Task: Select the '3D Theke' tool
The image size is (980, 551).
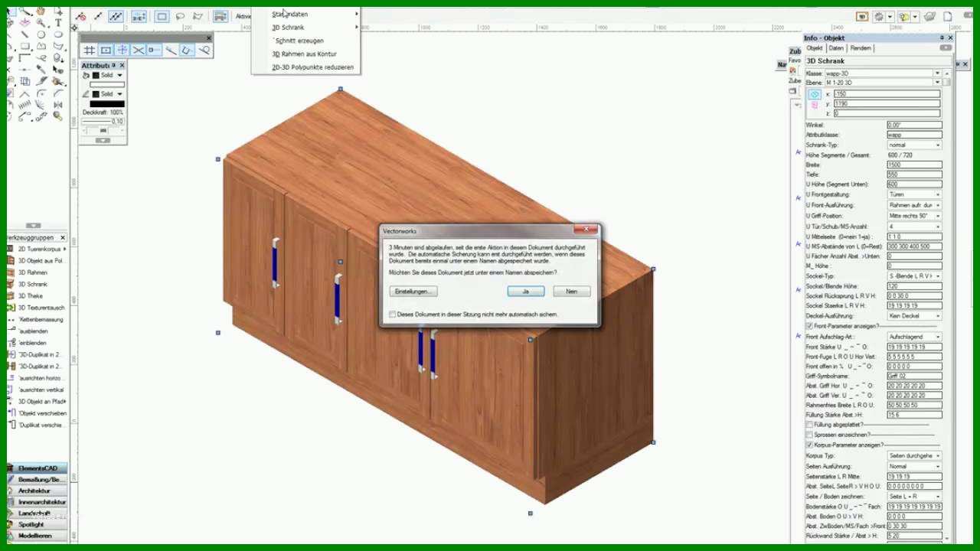Action: coord(31,295)
